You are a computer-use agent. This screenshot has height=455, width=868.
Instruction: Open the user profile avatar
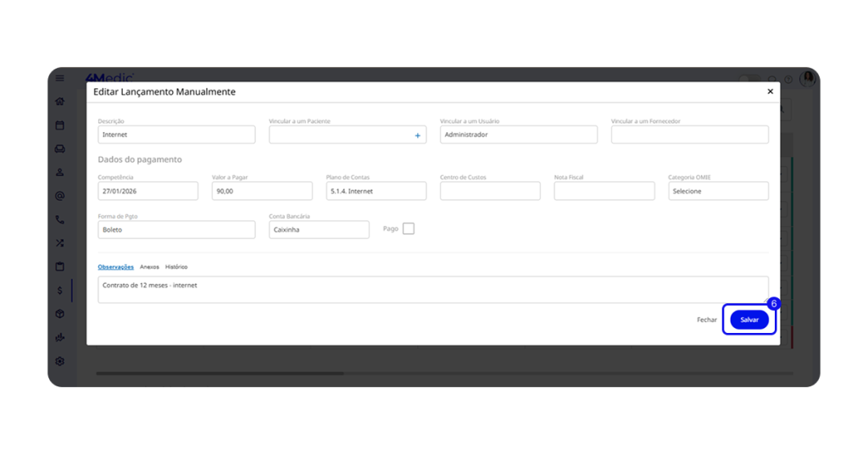pos(808,78)
